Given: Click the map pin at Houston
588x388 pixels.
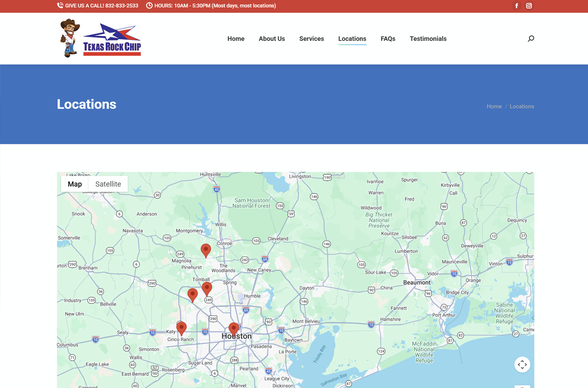Looking at the screenshot, I should (x=234, y=328).
